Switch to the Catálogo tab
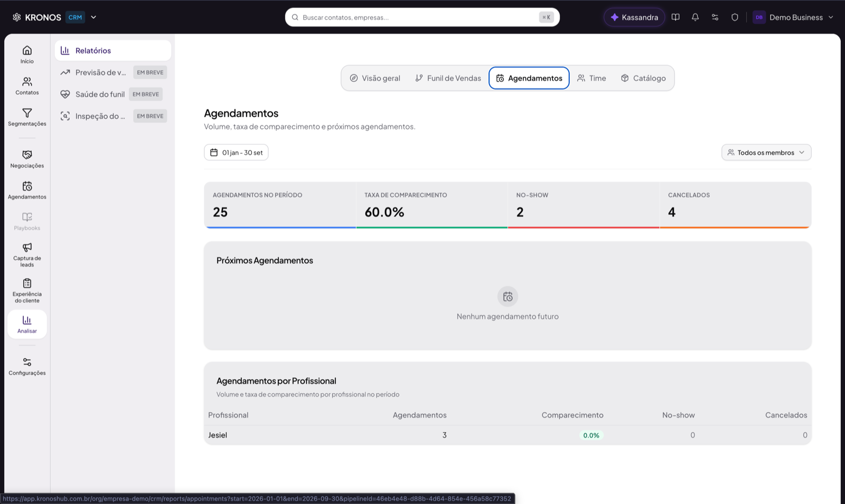The height and width of the screenshot is (504, 845). pyautogui.click(x=643, y=78)
